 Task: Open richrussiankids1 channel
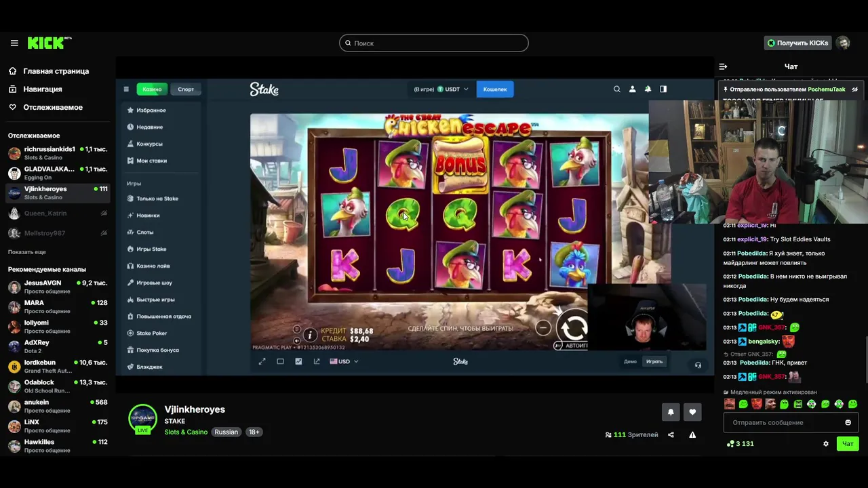click(58, 152)
